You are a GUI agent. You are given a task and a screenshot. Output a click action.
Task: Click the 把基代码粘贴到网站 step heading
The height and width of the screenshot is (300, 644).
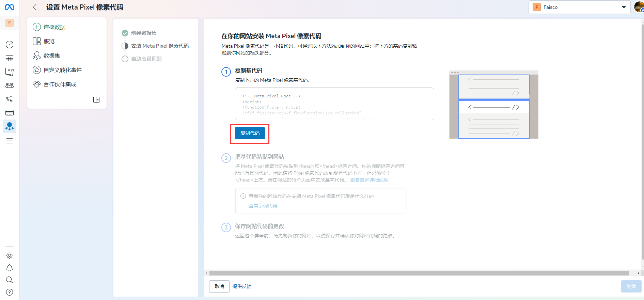click(x=260, y=157)
